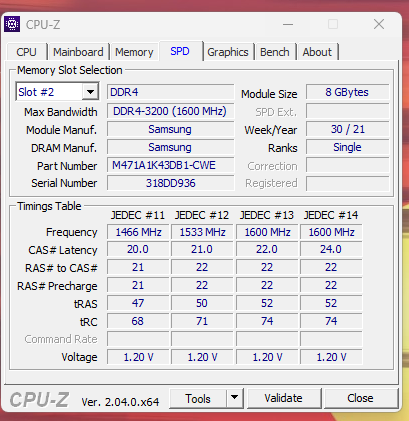Viewport: 409px width, 421px height.
Task: Click the JEDEC #12 column header
Action: click(x=202, y=215)
